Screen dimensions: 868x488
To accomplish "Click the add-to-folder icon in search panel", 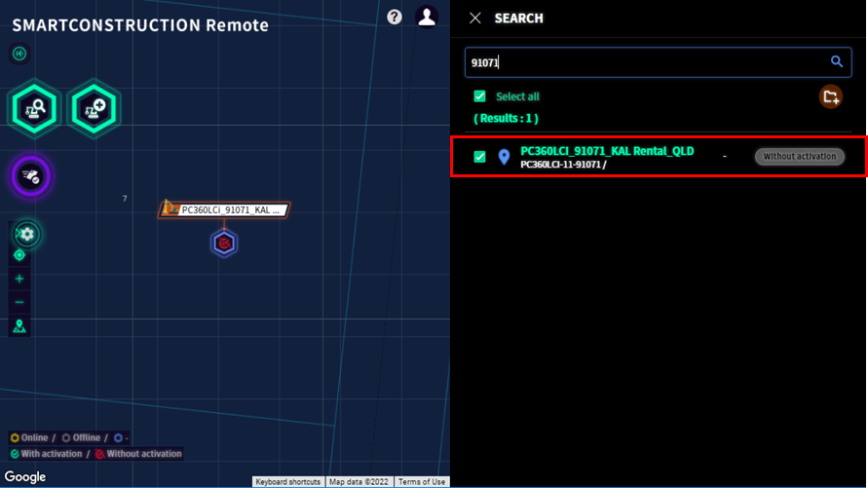I will coord(830,96).
